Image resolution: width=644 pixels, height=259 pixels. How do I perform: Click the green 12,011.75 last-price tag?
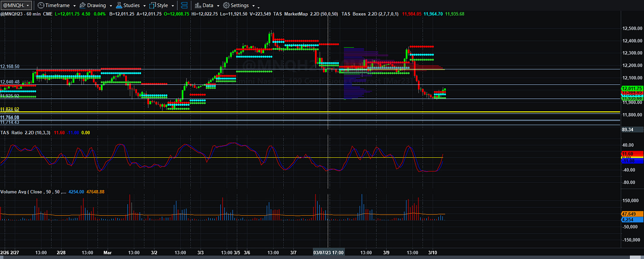[x=632, y=88]
